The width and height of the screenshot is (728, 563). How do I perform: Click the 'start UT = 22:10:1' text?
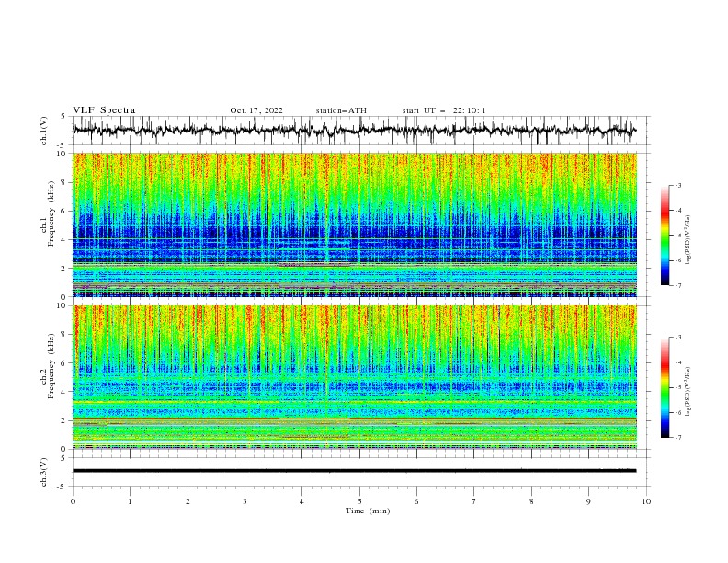444,110
